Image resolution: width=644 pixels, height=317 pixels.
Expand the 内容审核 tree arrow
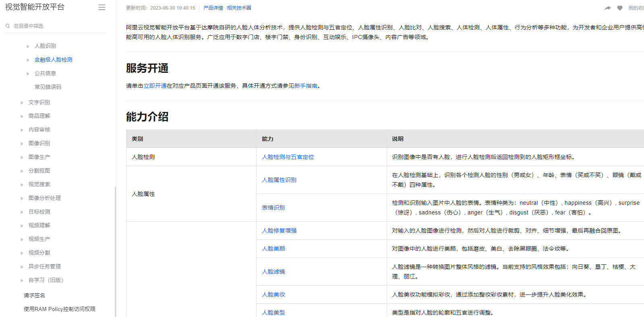click(22, 130)
